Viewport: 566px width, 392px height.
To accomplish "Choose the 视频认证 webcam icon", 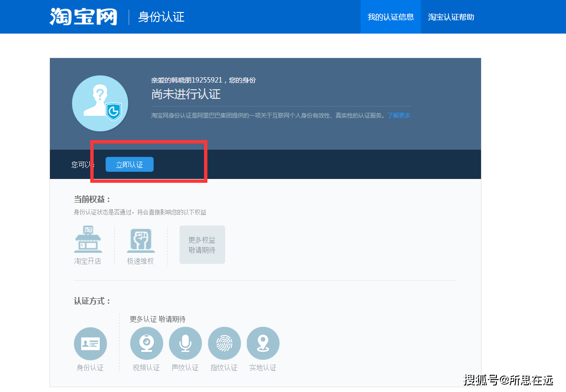I will click(x=146, y=344).
